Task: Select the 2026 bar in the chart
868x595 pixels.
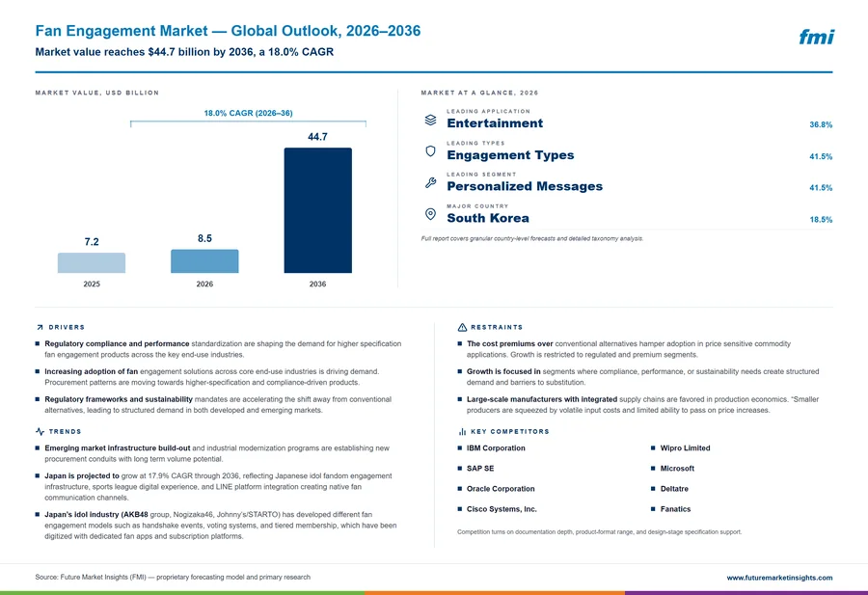Action: click(204, 261)
